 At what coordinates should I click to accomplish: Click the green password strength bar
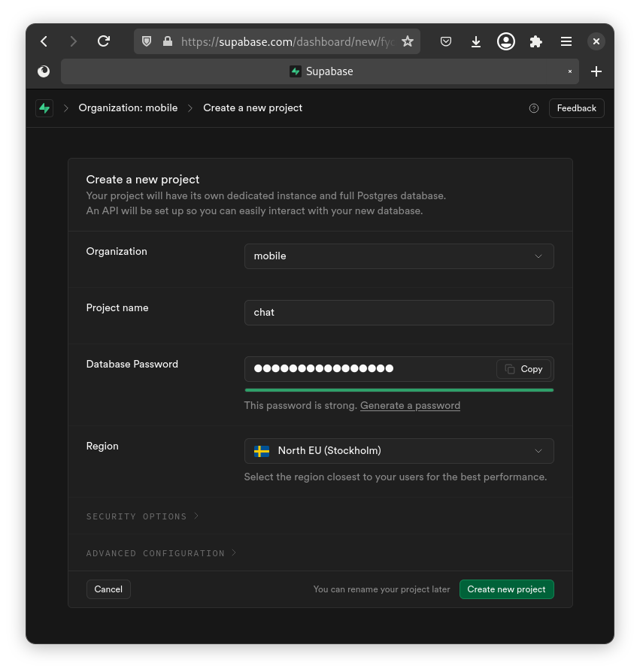tap(399, 390)
